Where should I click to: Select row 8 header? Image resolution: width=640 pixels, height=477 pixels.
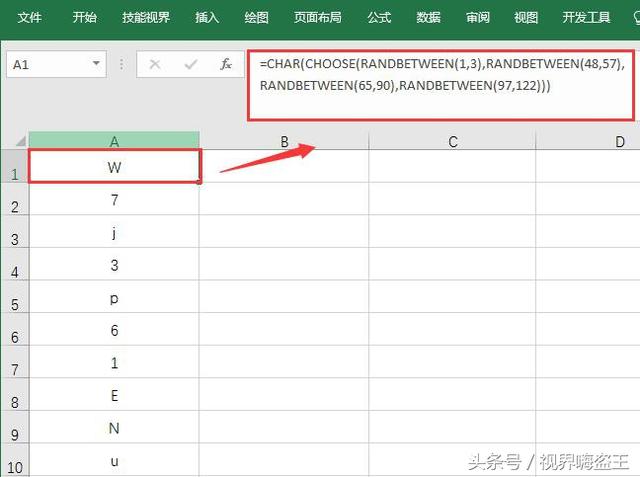(x=15, y=395)
